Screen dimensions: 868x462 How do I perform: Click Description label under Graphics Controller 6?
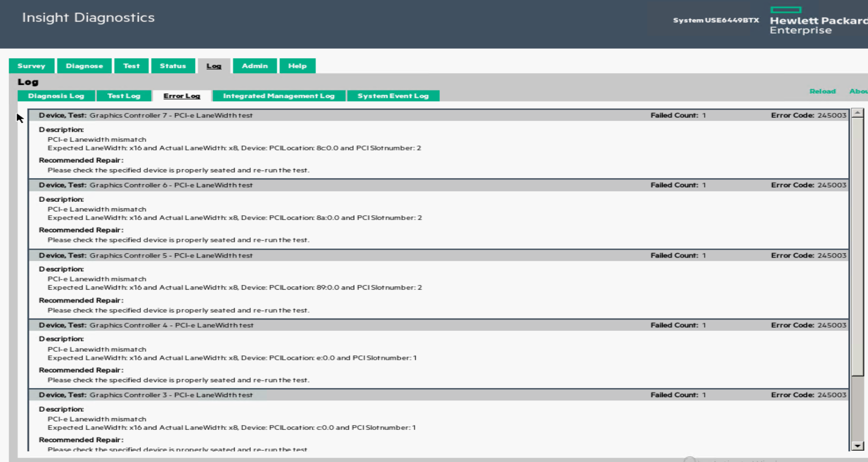pyautogui.click(x=61, y=199)
